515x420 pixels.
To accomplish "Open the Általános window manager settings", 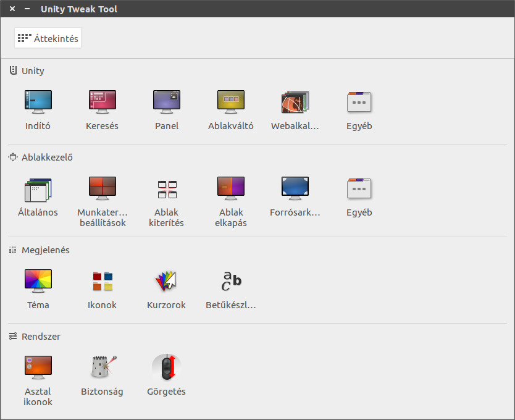I will (x=38, y=196).
